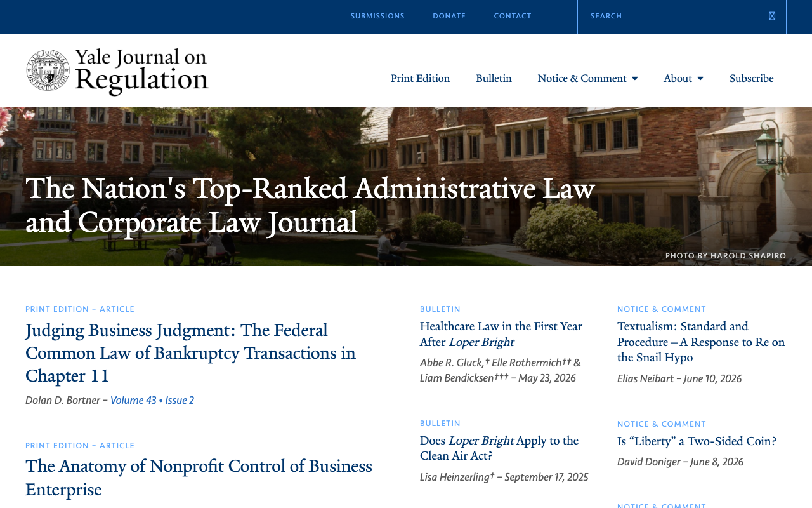The height and width of the screenshot is (508, 812).
Task: Open The Anatomy of Nonprofit Control article
Action: pos(199,478)
